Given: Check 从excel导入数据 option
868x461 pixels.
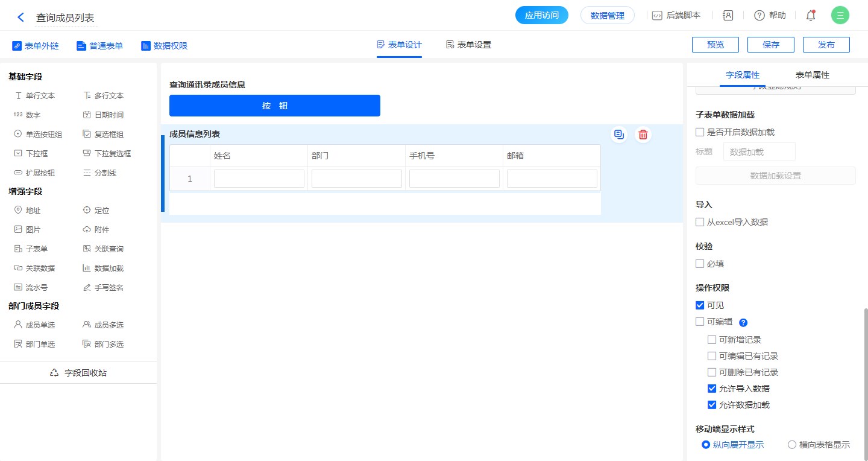Looking at the screenshot, I should pos(700,222).
